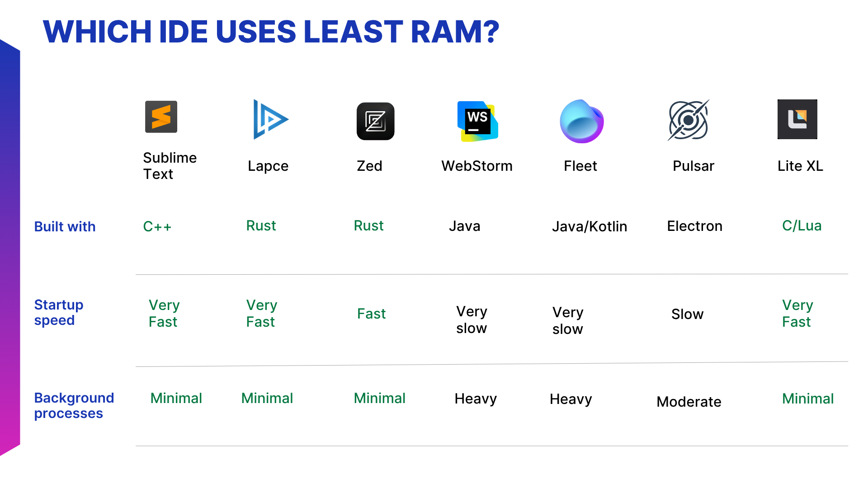The image size is (868, 488).
Task: Select 'Java/Kotlin' under Fleet
Action: pos(589,226)
